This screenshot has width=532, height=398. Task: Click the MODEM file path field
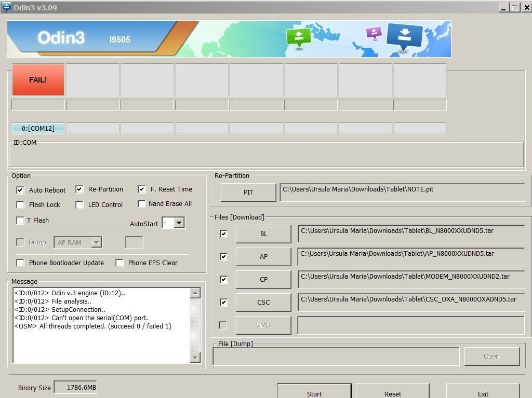tap(411, 279)
